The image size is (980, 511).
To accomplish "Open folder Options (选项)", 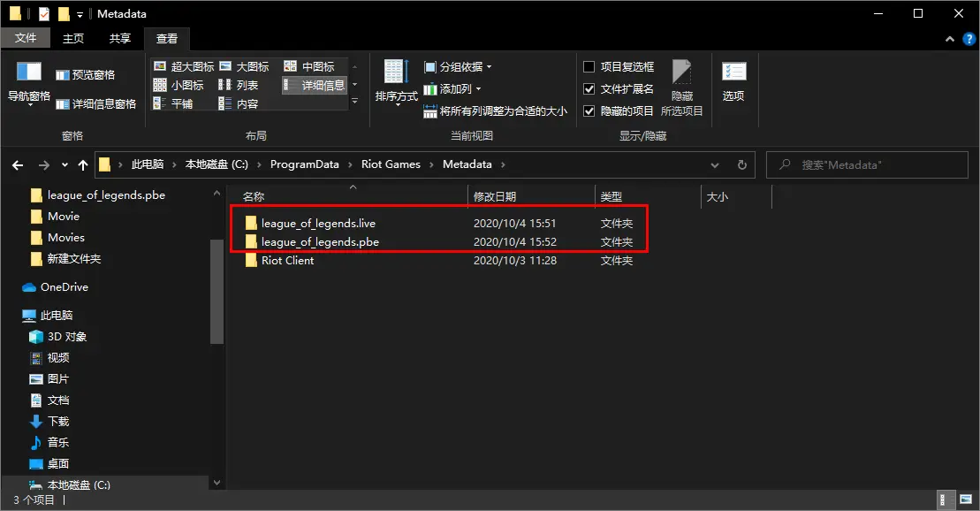I will tap(733, 82).
